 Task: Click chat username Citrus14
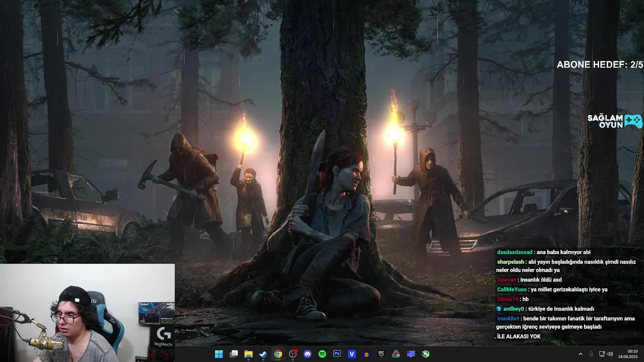coord(508,299)
